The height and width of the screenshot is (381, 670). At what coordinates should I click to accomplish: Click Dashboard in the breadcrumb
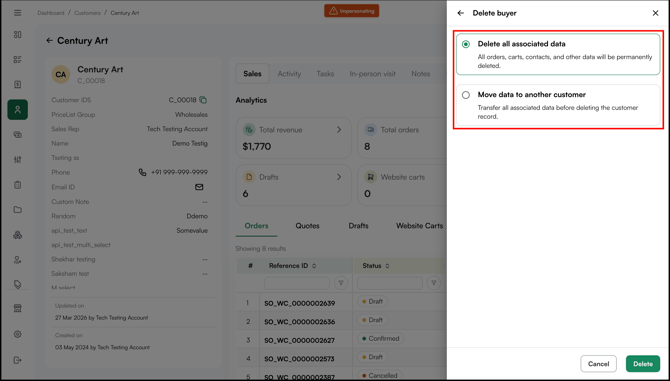tap(51, 13)
